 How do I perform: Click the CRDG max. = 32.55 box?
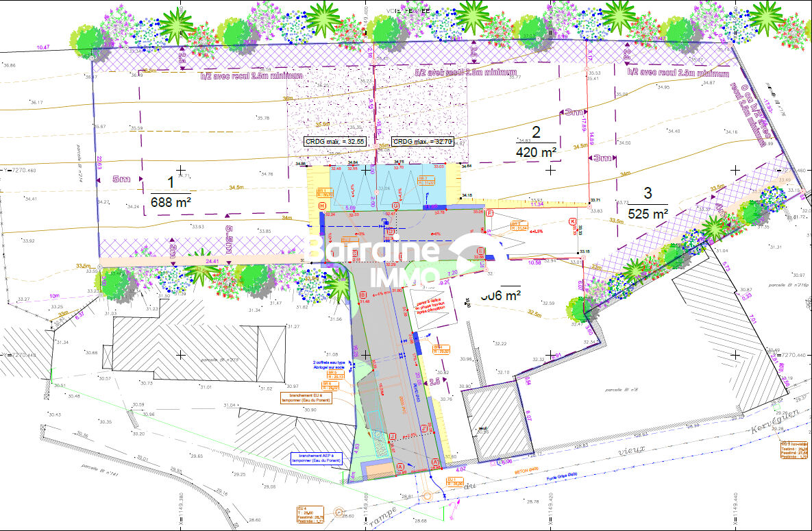tap(335, 142)
